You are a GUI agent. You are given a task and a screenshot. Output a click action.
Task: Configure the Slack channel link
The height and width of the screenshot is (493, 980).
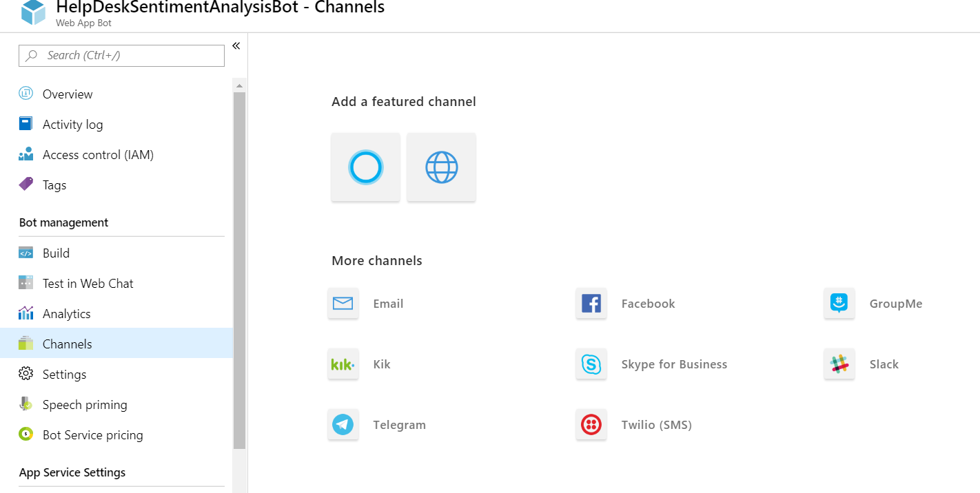(884, 364)
